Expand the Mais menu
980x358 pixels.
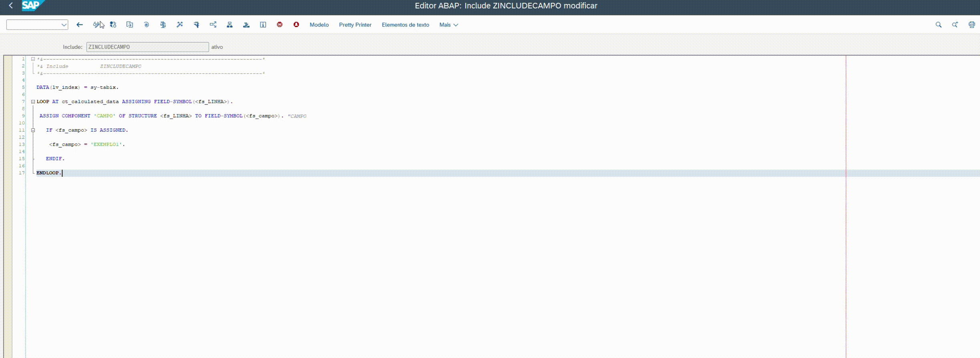(449, 25)
